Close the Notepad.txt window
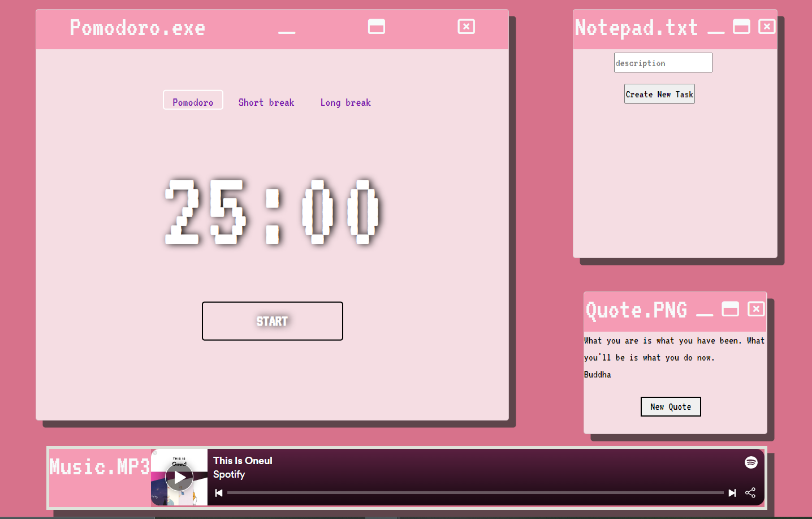 [x=767, y=27]
